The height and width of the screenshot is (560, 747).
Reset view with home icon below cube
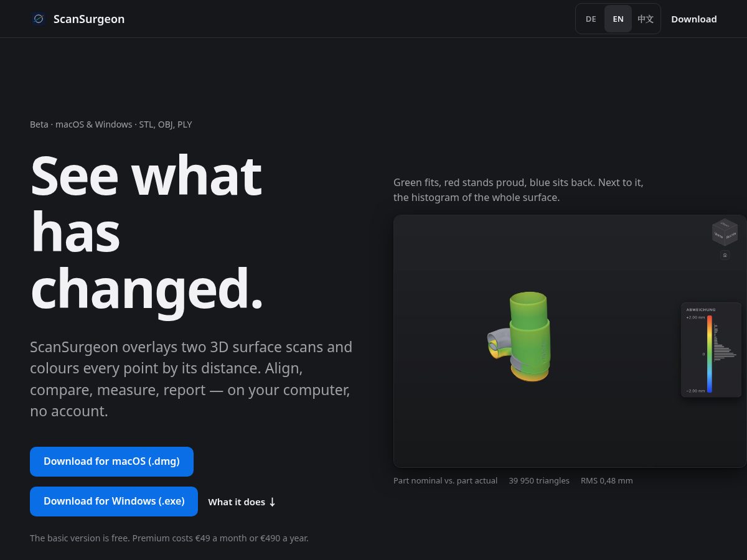click(725, 255)
